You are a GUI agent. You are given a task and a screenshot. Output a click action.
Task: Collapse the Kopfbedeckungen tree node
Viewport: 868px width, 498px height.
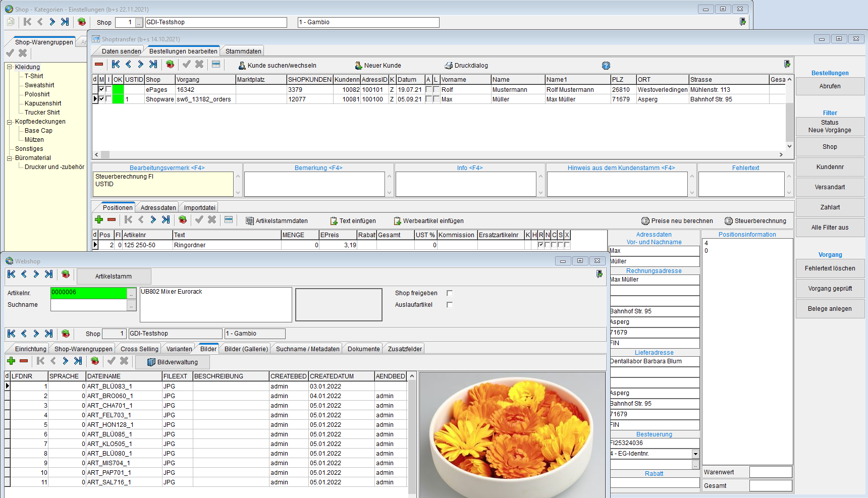(x=9, y=122)
